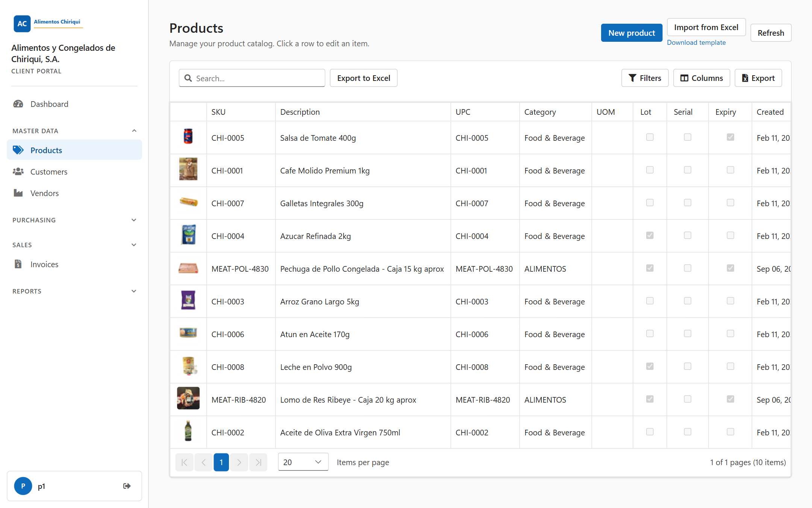Expand the Sales section
Screen dimensions: 812x508
pyautogui.click(x=74, y=245)
